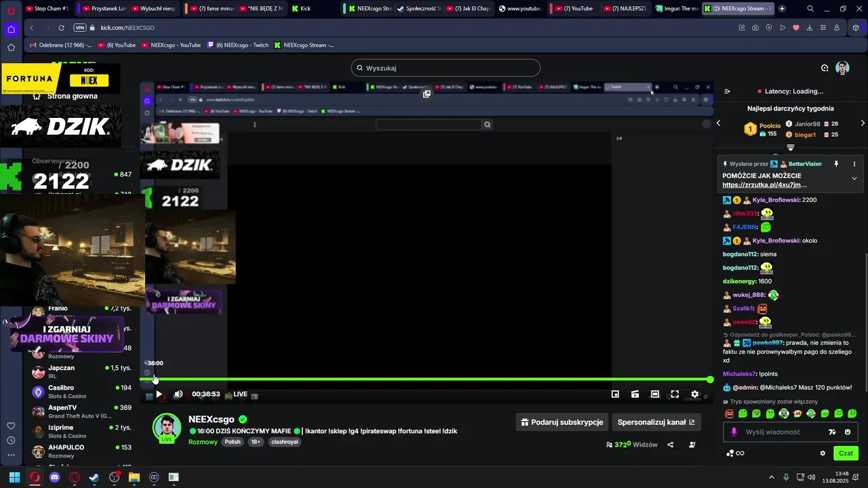This screenshot has height=488, width=868.
Task: Select the Polish language tag
Action: 233,442
